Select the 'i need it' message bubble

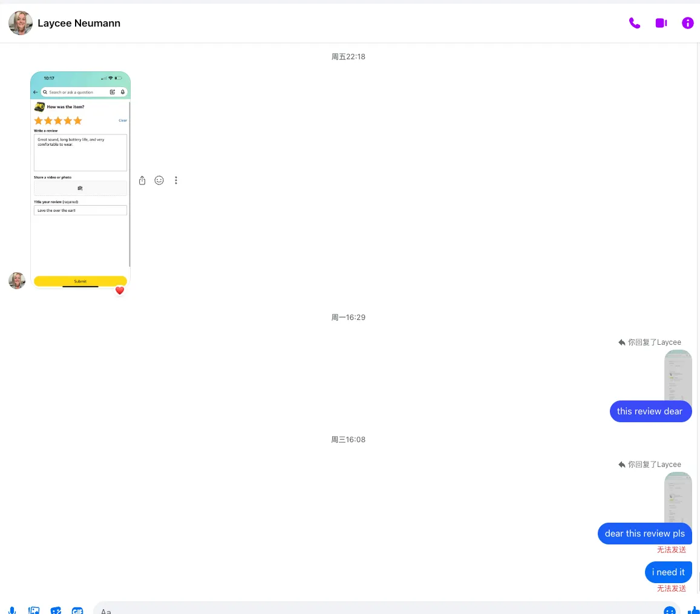(x=669, y=572)
